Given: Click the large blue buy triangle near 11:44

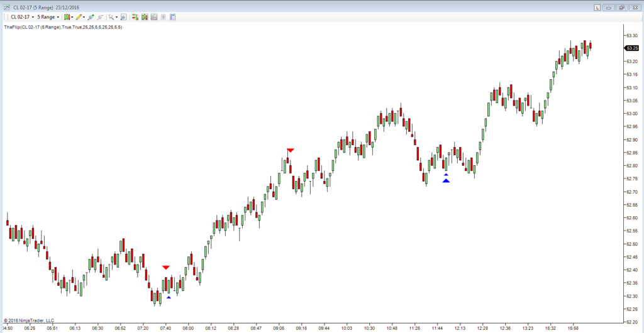Looking at the screenshot, I should 446,181.
